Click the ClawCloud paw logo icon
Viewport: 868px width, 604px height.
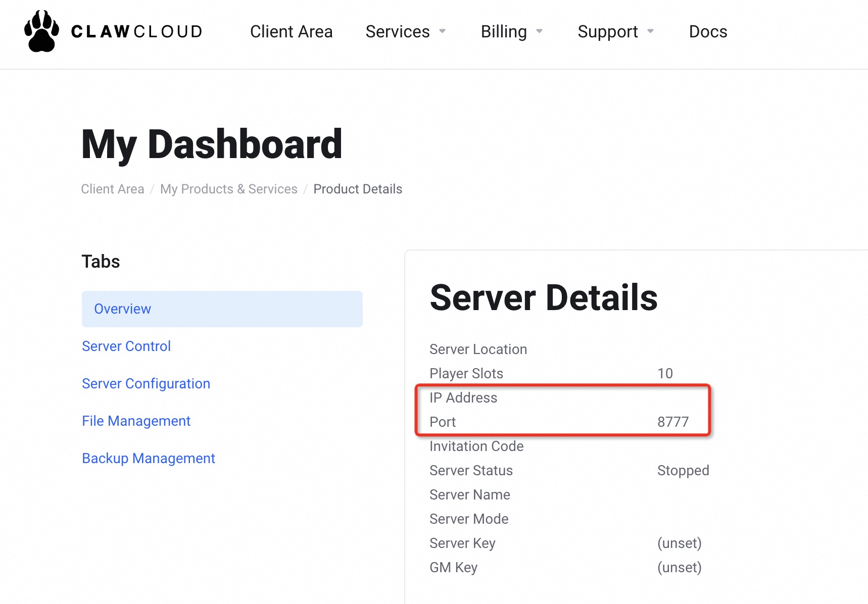[x=41, y=31]
